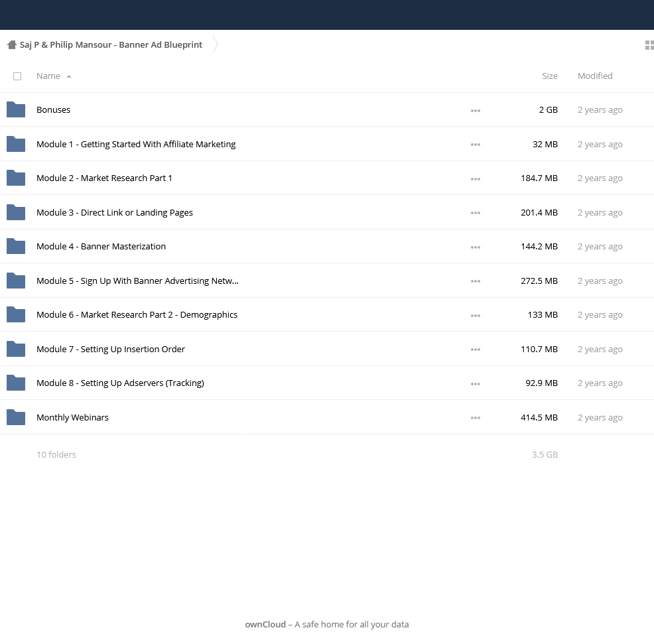Click the 184.7 MB size value
Image resolution: width=654 pixels, height=644 pixels.
coord(539,178)
